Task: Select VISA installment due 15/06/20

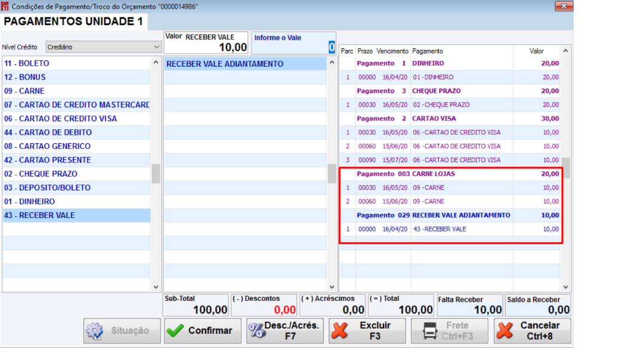Action: (450, 146)
